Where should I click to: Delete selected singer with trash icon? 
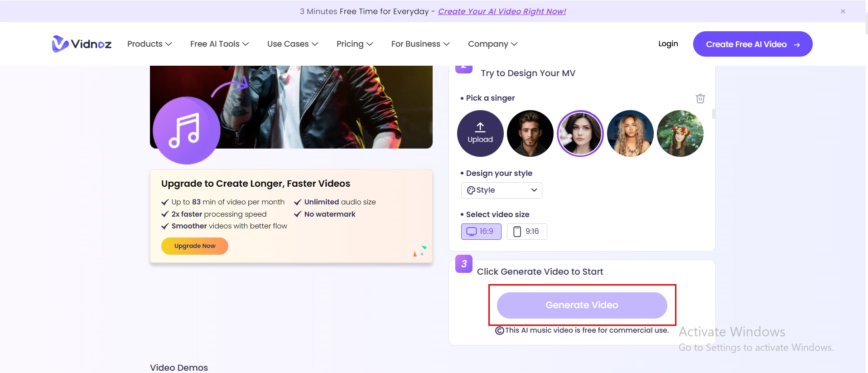tap(700, 98)
